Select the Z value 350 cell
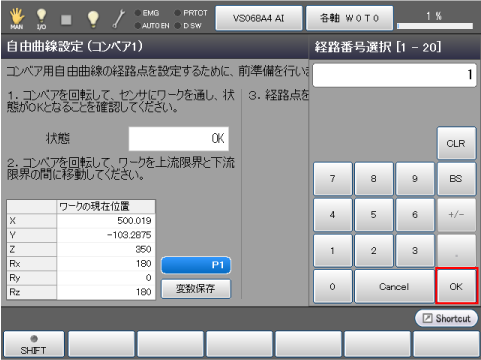The image size is (481, 360). (106, 249)
